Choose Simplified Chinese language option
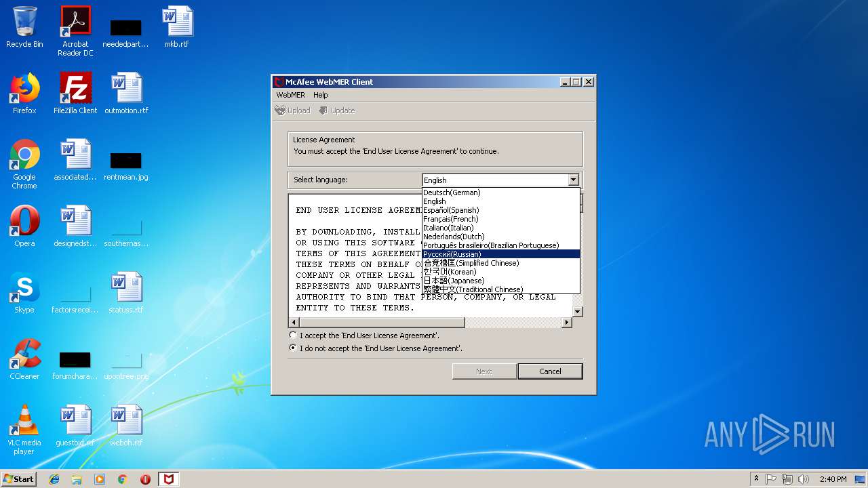The height and width of the screenshot is (488, 868). point(500,263)
